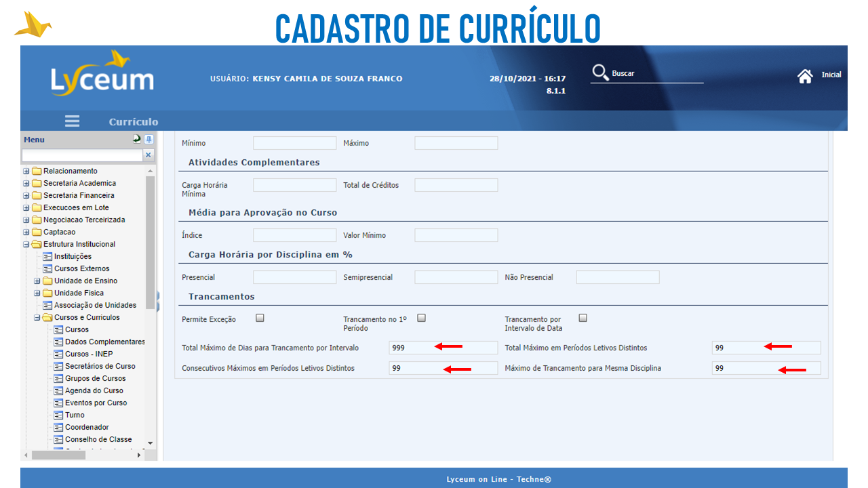Image resolution: width=868 pixels, height=488 pixels.
Task: Click the Coordenador page icon
Action: pyautogui.click(x=58, y=427)
